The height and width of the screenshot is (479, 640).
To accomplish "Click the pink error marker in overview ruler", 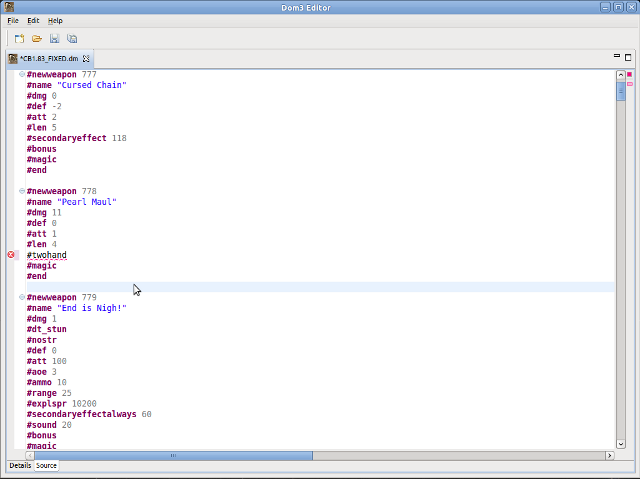I will (629, 84).
